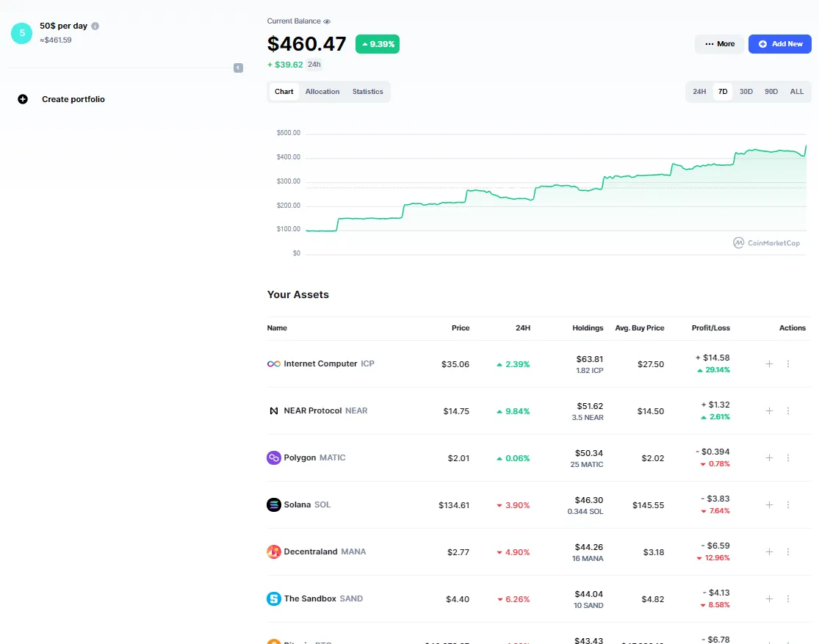Viewport: 819px width, 644px height.
Task: Sort assets by Avg. Buy Price header
Action: [639, 328]
